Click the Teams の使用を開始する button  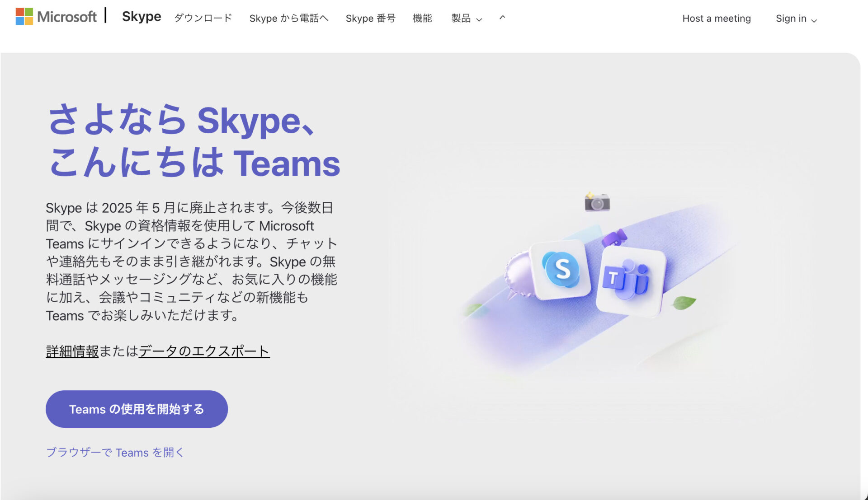[x=137, y=409]
